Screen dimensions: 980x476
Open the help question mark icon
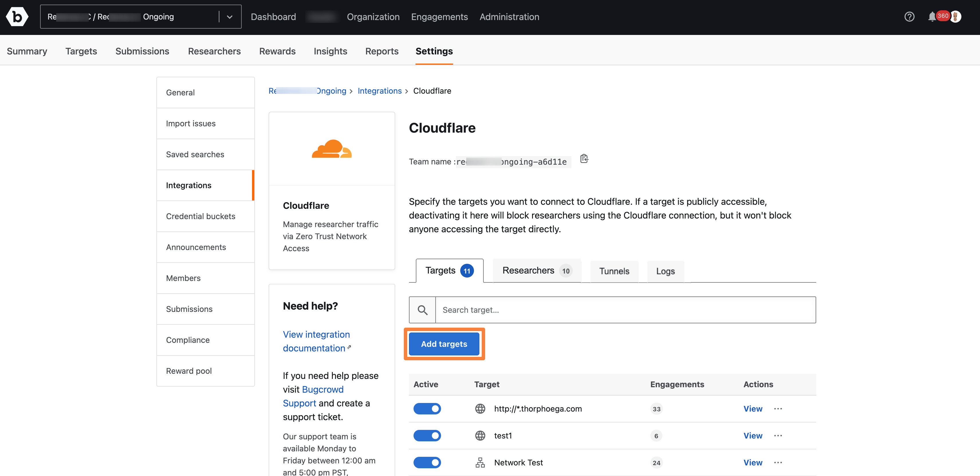[x=909, y=17]
